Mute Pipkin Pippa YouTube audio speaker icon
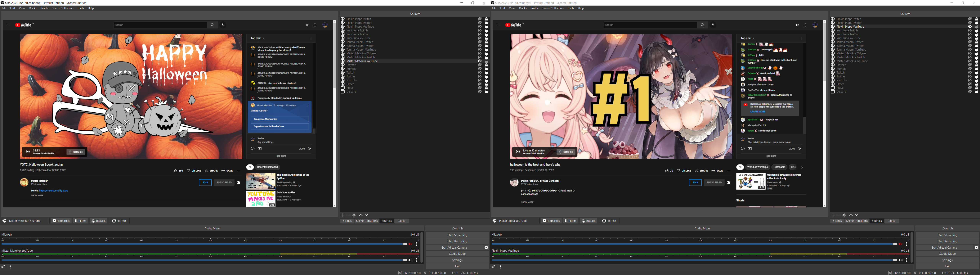The width and height of the screenshot is (980, 275). (900, 260)
